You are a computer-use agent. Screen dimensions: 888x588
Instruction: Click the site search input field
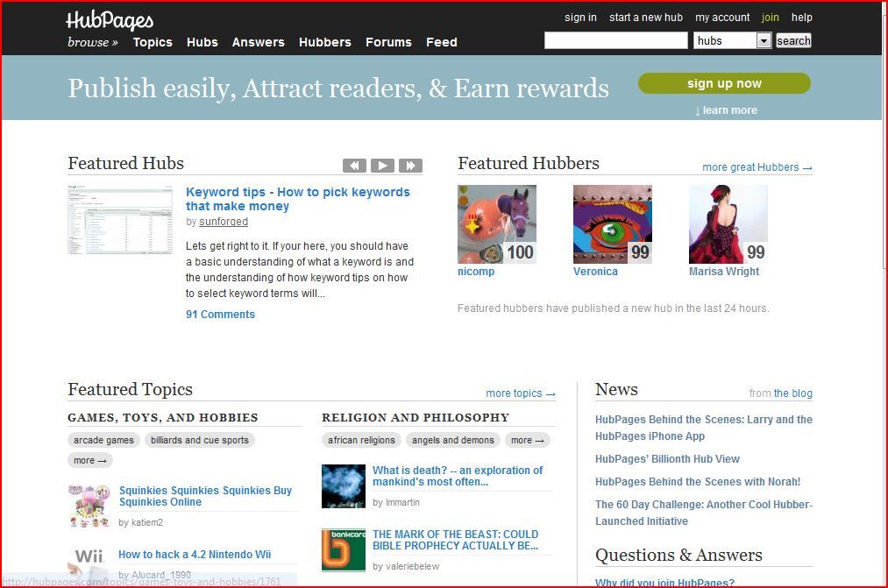[x=616, y=40]
